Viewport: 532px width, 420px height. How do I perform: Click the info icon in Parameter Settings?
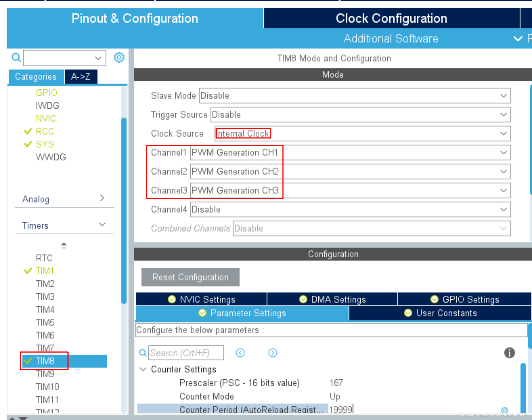(x=509, y=353)
